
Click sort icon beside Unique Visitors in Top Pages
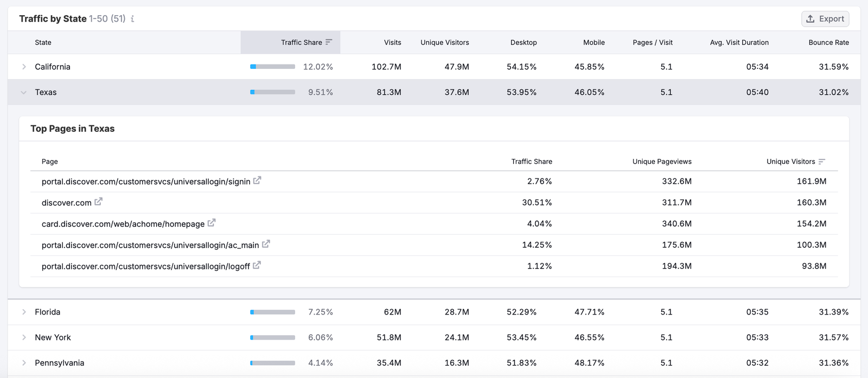pyautogui.click(x=822, y=162)
